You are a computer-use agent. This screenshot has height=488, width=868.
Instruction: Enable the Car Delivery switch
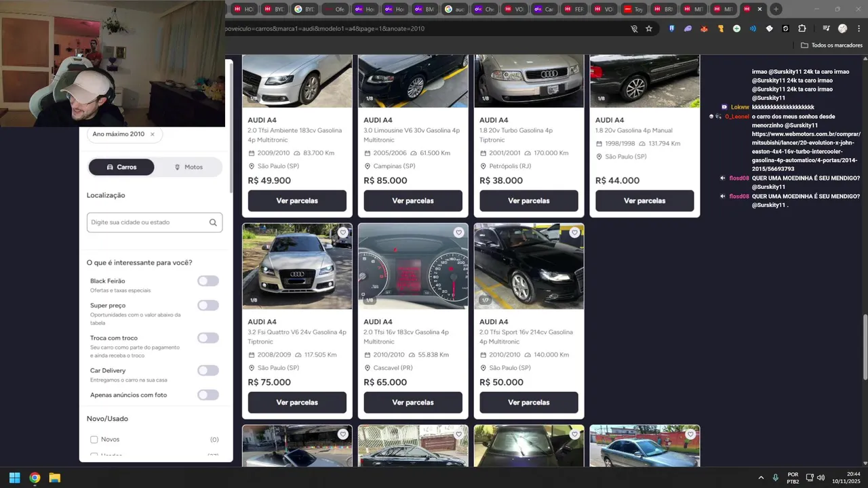point(208,370)
